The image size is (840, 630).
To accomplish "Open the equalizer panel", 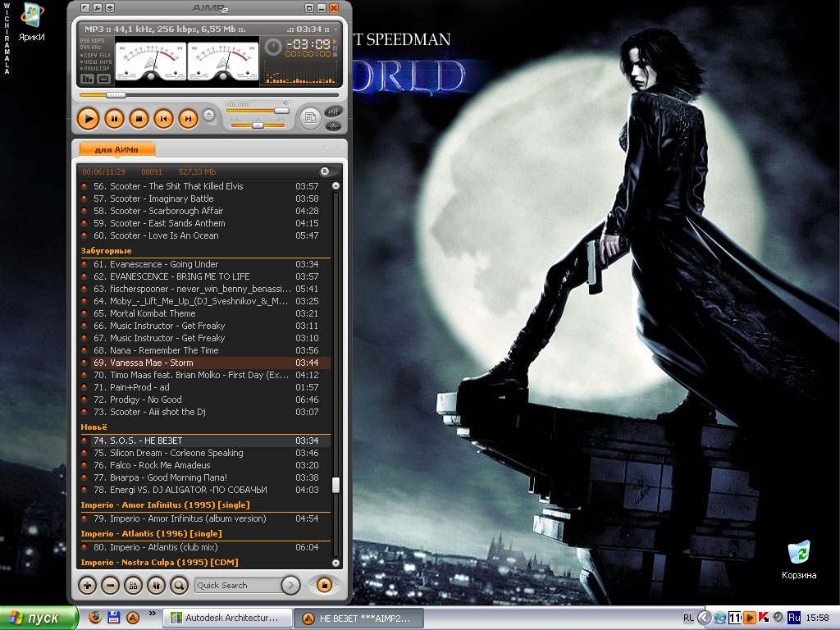I will coord(333,111).
